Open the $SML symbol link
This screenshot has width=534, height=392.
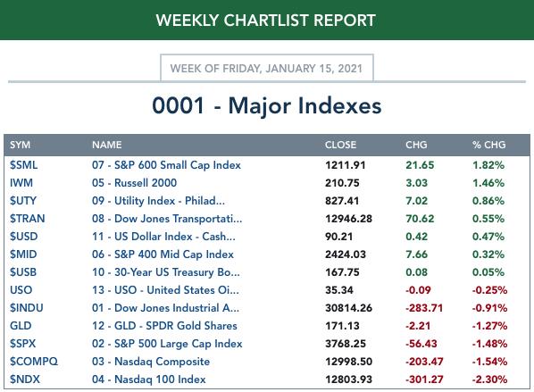23,165
